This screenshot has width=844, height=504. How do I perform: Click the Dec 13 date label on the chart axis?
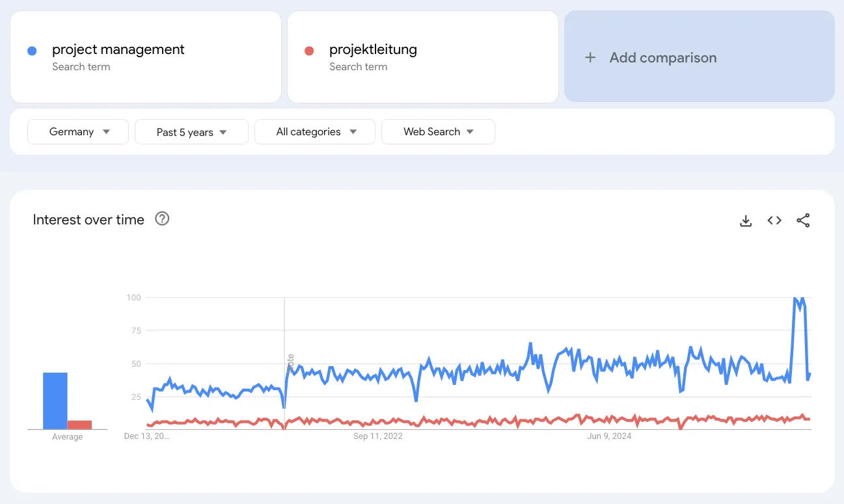[146, 436]
